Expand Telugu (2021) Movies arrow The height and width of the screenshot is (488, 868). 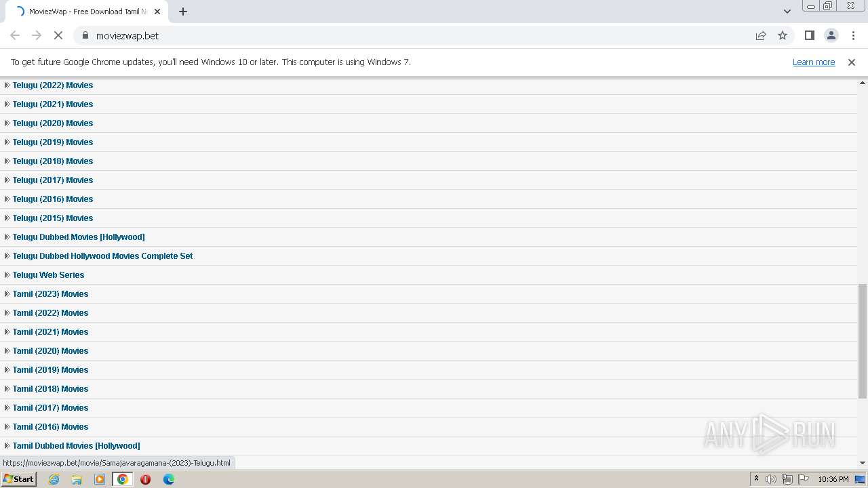coord(7,104)
